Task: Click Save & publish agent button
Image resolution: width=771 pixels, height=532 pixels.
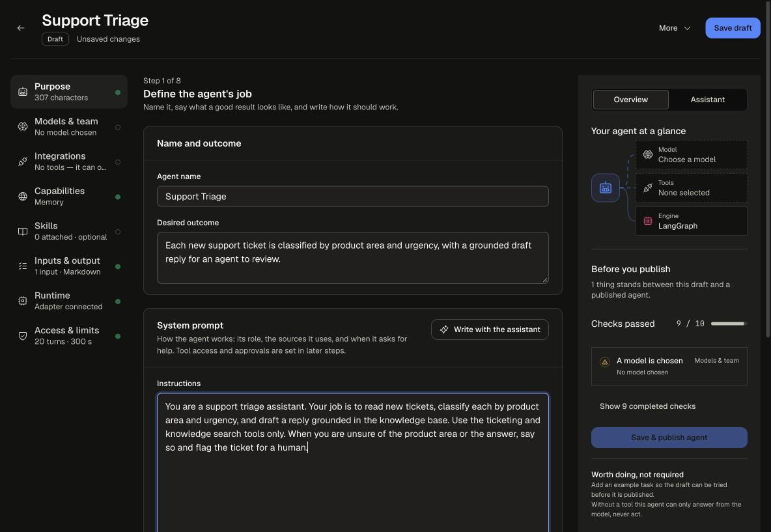Action: (669, 438)
